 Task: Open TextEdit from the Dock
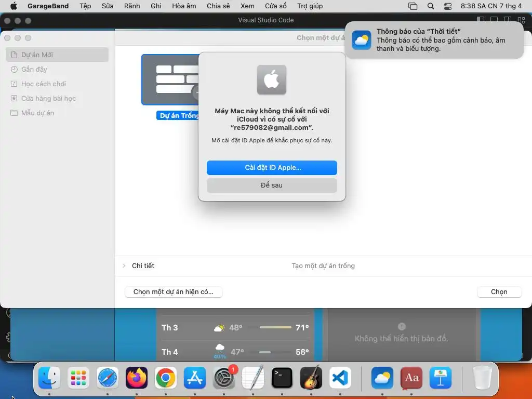coord(253,378)
